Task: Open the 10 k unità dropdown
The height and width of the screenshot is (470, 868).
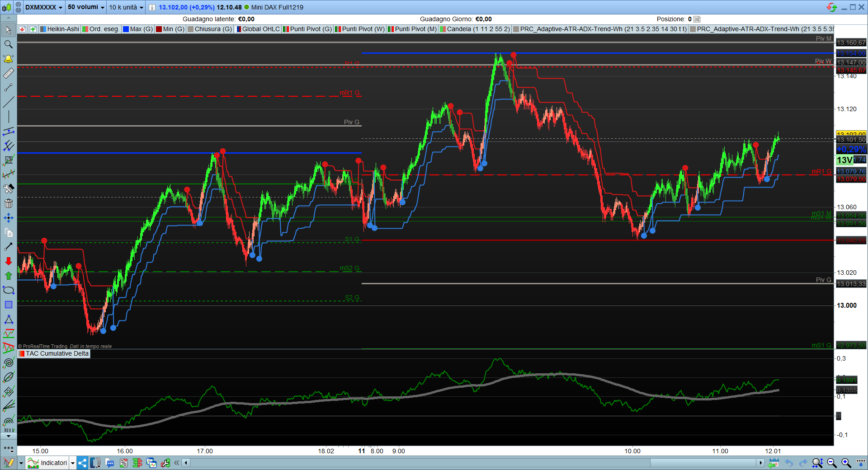Action: [126, 7]
